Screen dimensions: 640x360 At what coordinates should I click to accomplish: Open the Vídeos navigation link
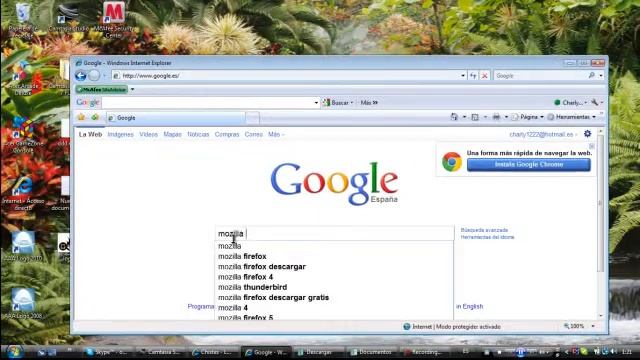[x=149, y=134]
